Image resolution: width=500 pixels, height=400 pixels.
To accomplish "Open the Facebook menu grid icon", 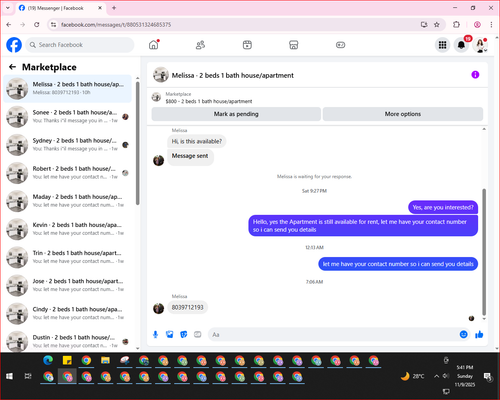I will point(442,45).
